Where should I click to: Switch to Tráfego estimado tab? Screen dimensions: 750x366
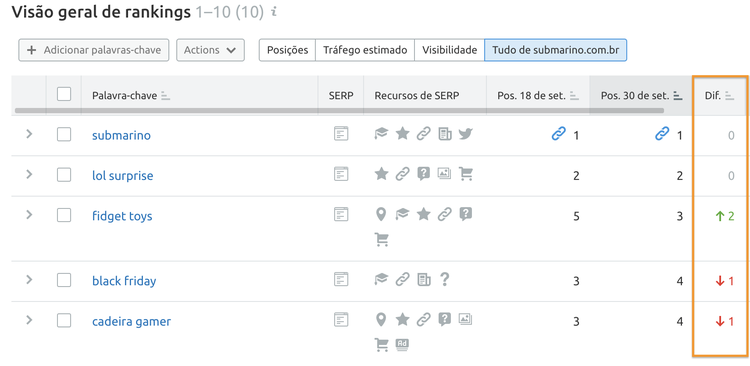365,50
